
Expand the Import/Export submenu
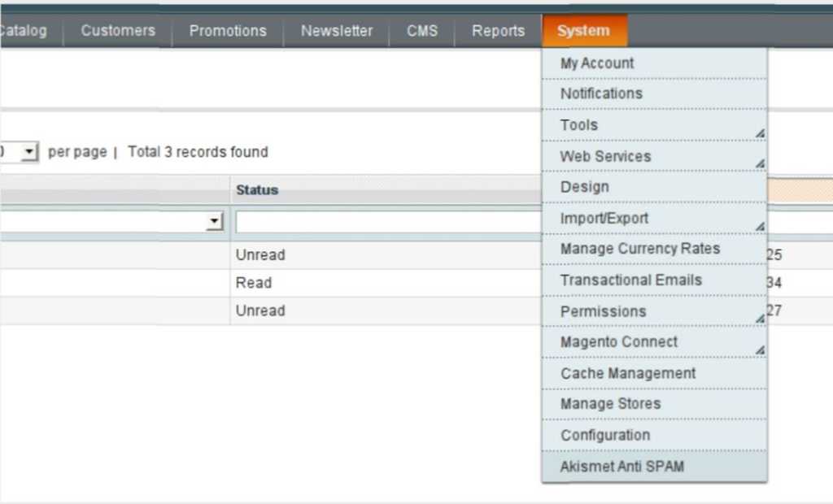pos(655,219)
